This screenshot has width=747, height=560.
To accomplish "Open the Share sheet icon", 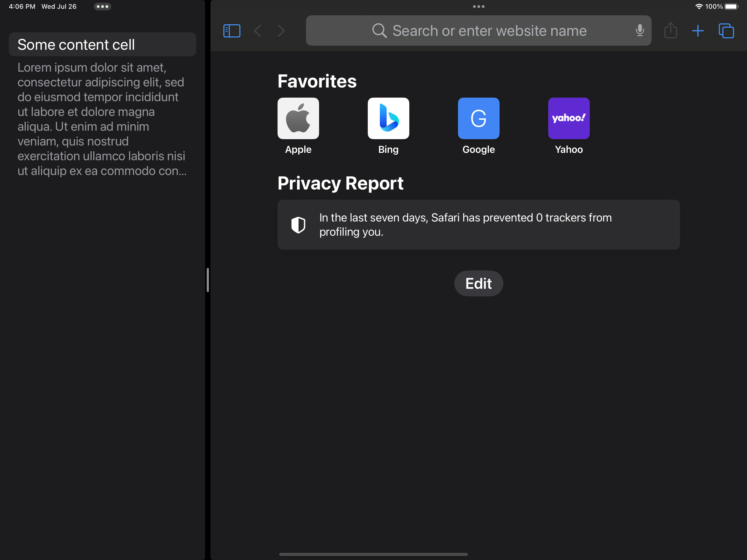I will (x=670, y=31).
